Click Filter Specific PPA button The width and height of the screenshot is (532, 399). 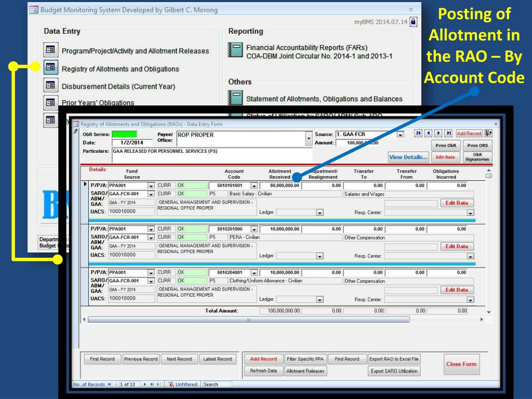(x=305, y=359)
